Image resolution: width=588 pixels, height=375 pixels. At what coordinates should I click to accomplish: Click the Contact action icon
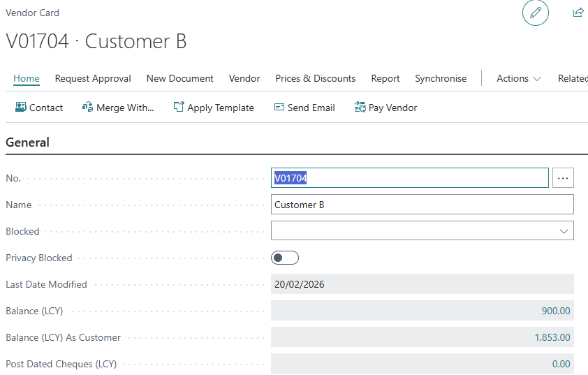tap(21, 108)
